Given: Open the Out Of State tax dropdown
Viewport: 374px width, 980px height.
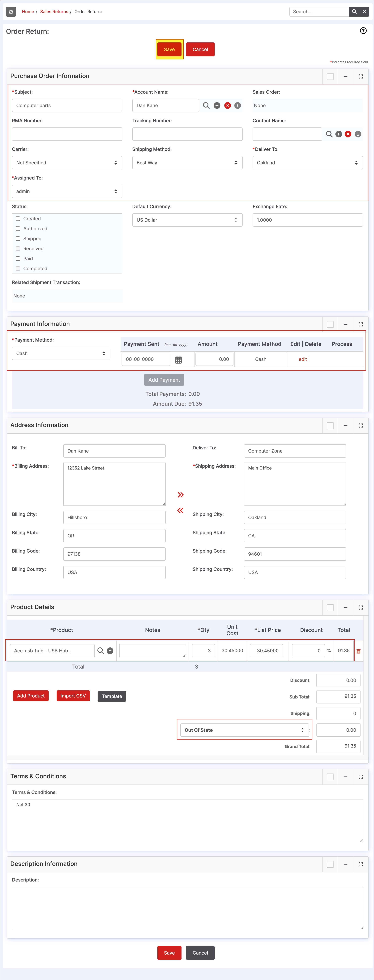Looking at the screenshot, I should point(244,730).
